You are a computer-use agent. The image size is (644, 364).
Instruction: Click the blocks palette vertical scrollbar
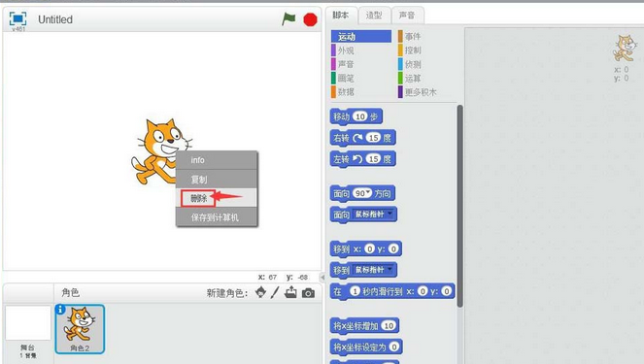pos(460,205)
